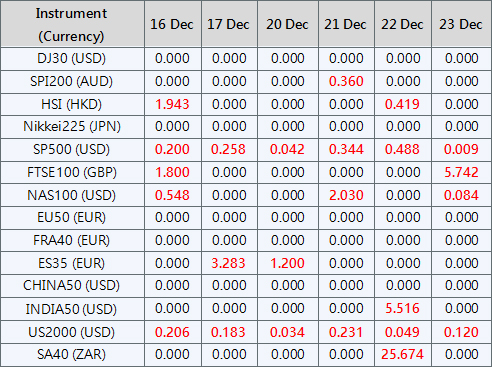Click the US2000 (USD) value 0.206
Image resolution: width=492 pixels, height=367 pixels.
[x=172, y=332]
